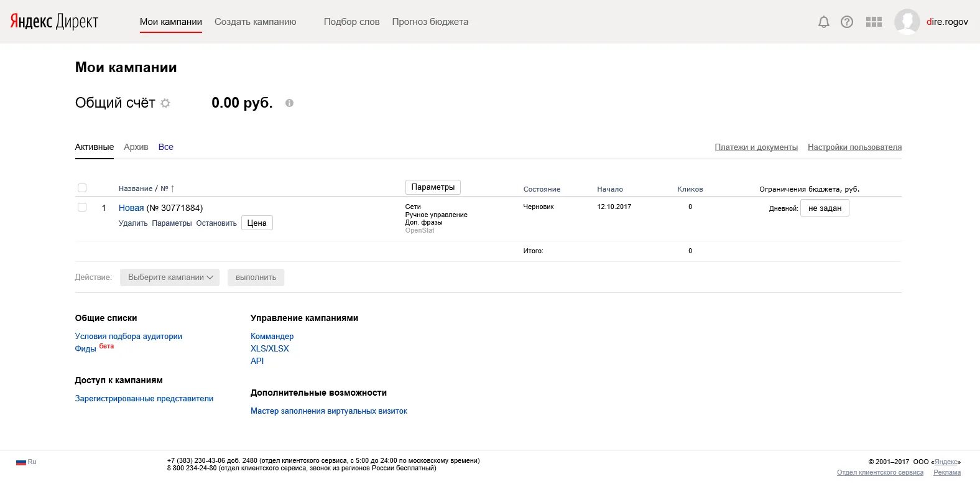Expand the Выберите кампании dropdown
Viewport: 980px width, 484px height.
[170, 277]
